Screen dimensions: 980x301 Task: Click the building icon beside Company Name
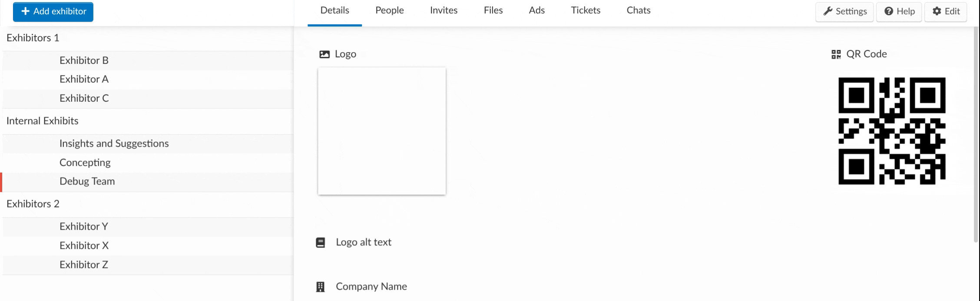click(x=320, y=287)
